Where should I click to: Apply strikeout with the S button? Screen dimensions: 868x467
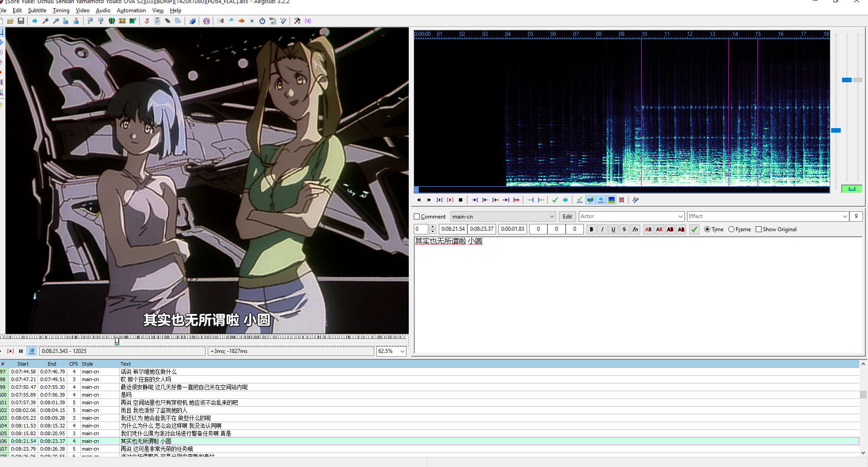[624, 229]
